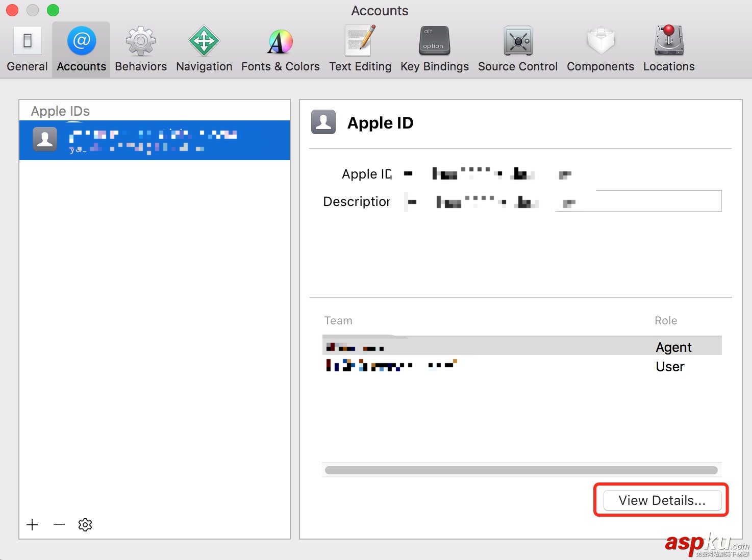
Task: Open Source Control settings
Action: (x=517, y=48)
